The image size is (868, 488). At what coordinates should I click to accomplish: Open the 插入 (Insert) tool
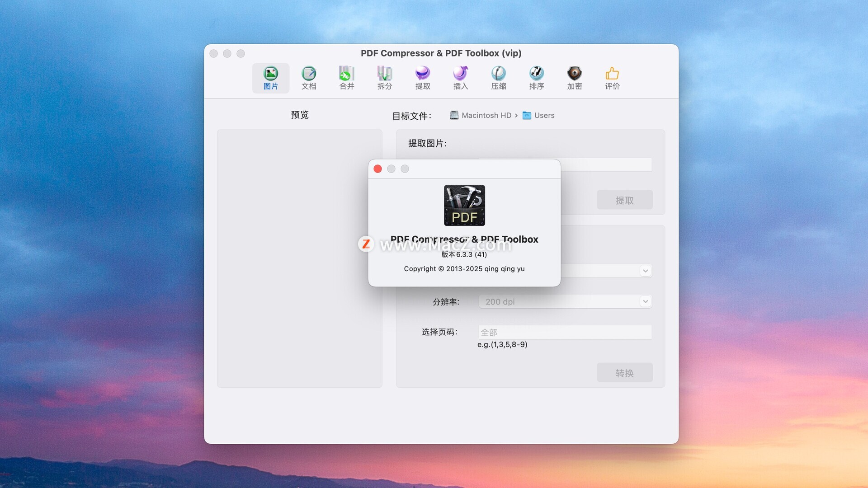tap(461, 78)
